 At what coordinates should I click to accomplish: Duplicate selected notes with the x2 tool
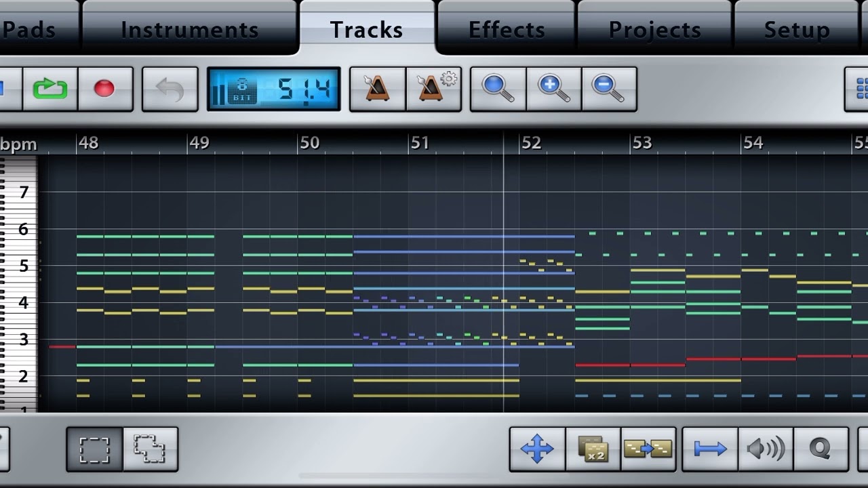[593, 449]
